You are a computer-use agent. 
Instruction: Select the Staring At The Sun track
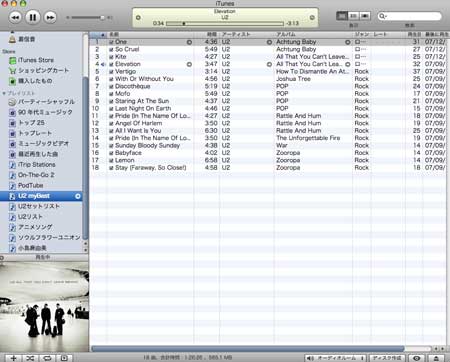268,101
